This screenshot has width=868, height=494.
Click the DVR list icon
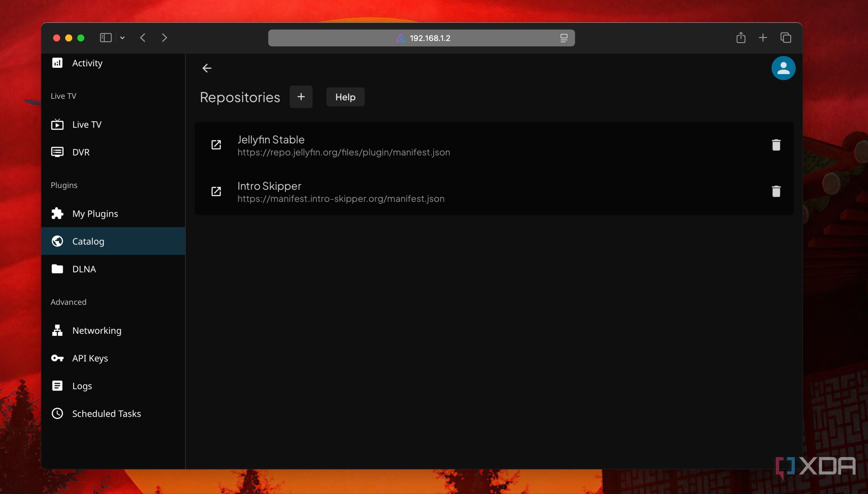(x=57, y=152)
